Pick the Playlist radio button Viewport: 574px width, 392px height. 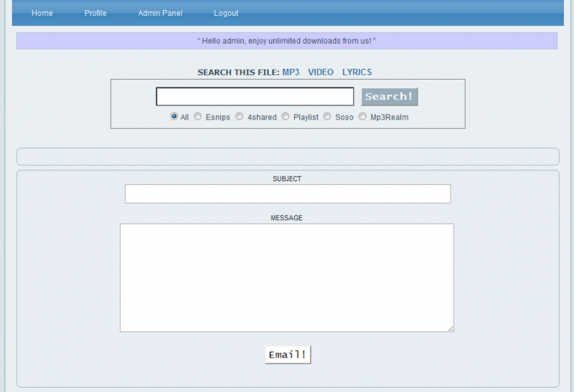tap(286, 116)
